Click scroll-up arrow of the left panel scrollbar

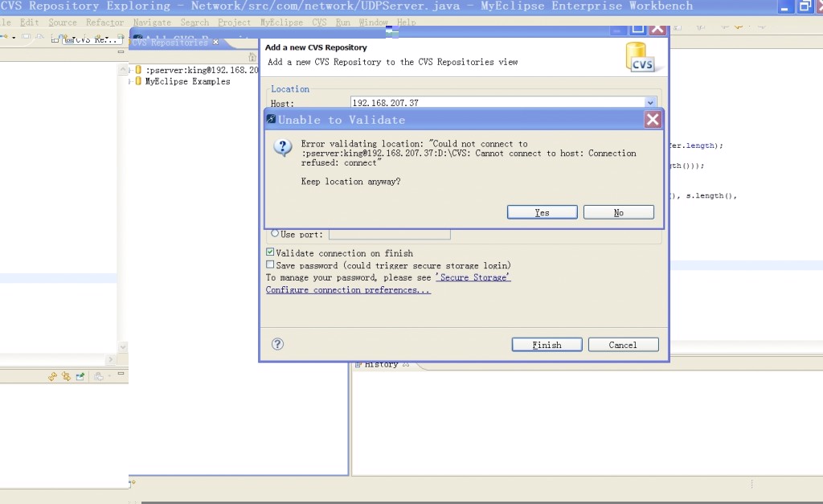(123, 69)
